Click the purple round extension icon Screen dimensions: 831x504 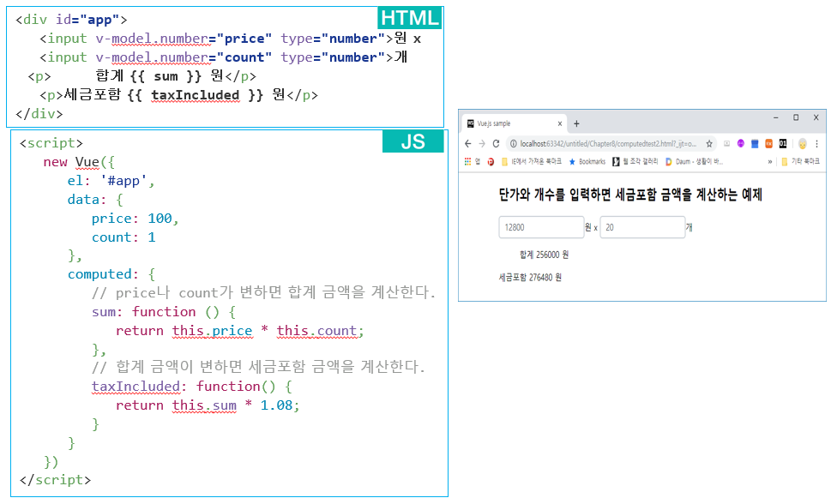741,144
